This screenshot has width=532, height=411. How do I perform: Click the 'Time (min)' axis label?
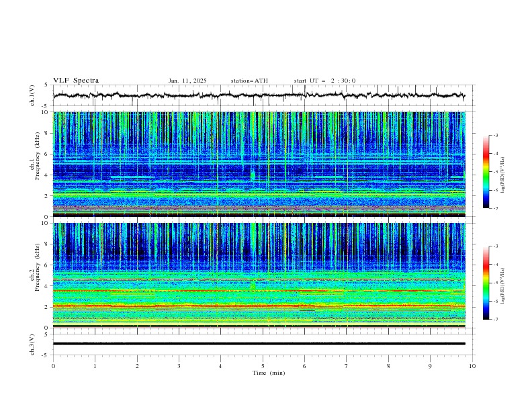[269, 373]
